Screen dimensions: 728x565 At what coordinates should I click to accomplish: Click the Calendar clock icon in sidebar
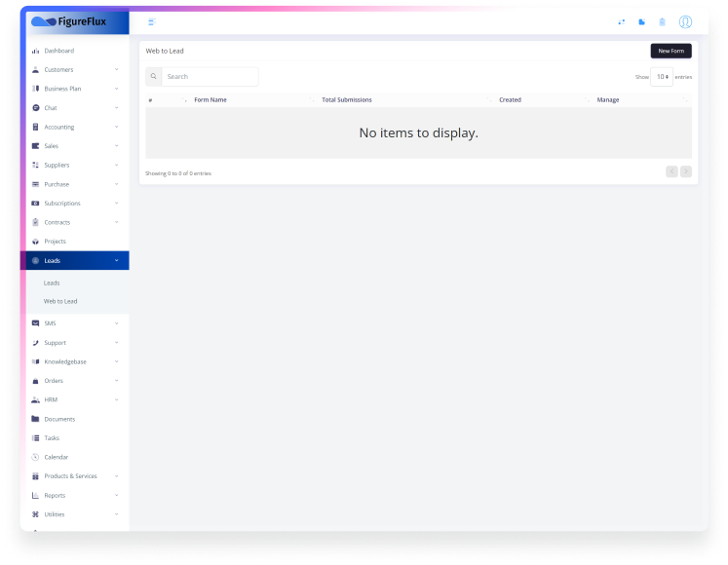[x=35, y=457]
